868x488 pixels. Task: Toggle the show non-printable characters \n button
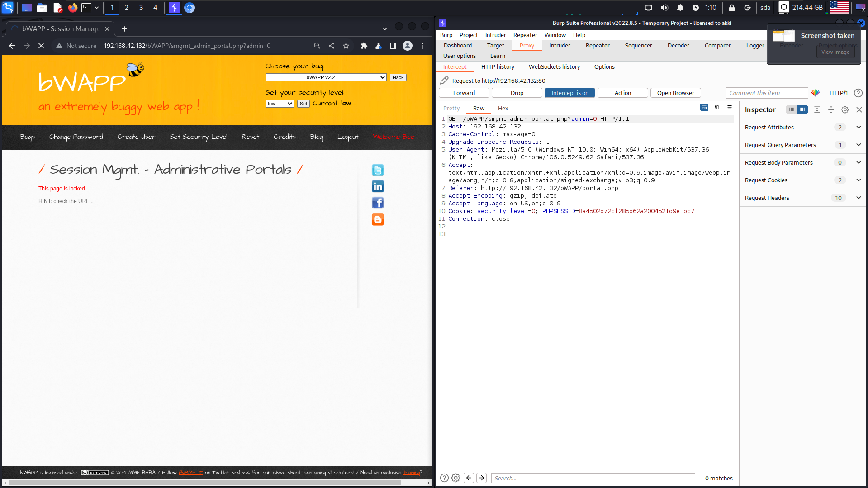point(717,108)
